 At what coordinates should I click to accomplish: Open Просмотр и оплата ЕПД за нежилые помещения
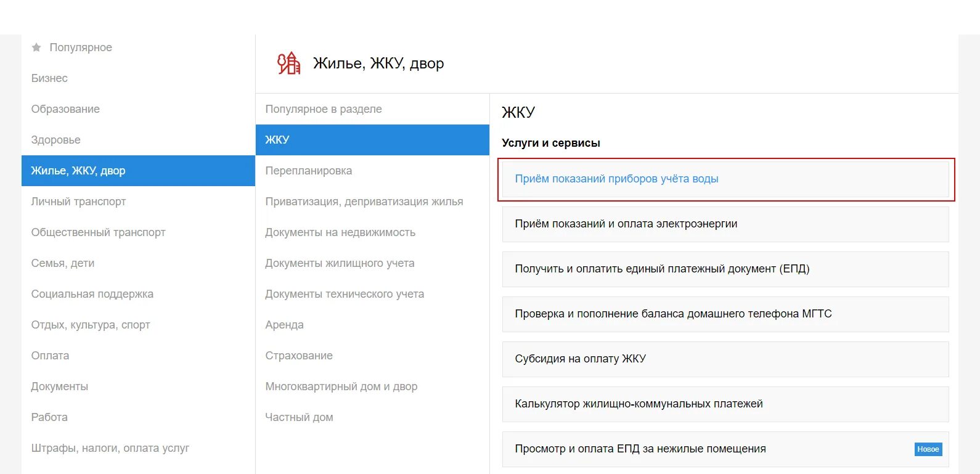coord(725,449)
